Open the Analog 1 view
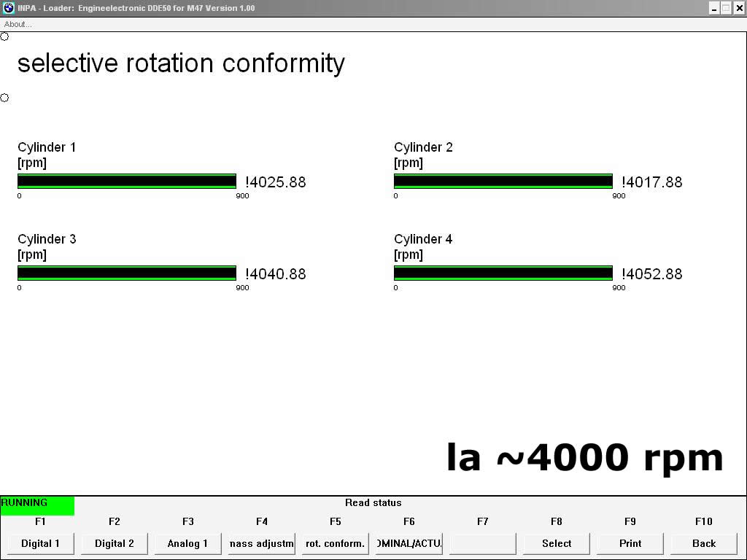747x560 pixels. 187,543
